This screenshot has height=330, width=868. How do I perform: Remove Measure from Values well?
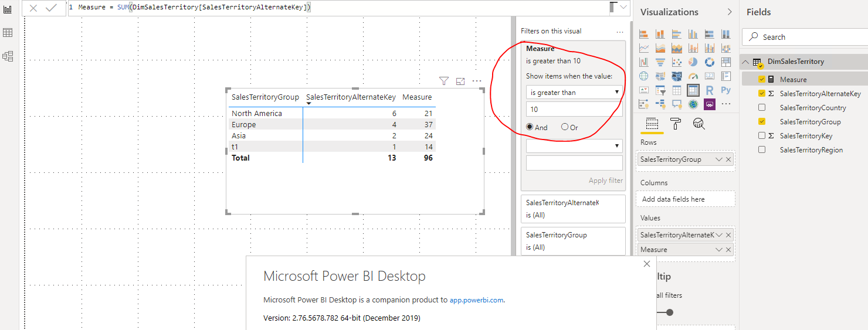coord(728,250)
